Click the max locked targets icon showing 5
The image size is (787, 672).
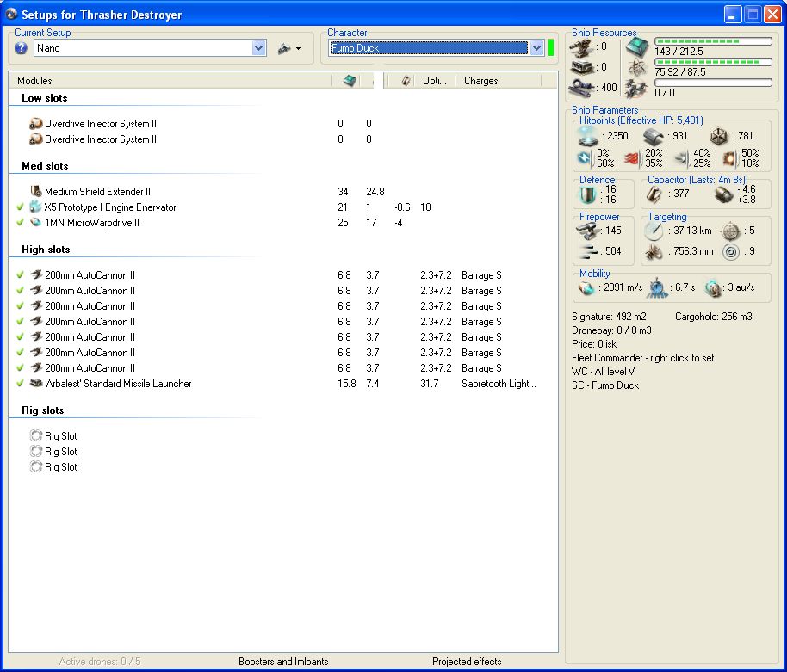[x=730, y=231]
